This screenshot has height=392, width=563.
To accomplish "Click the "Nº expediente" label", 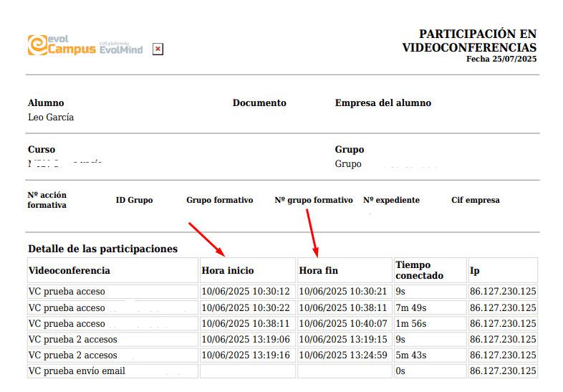I will click(x=391, y=200).
